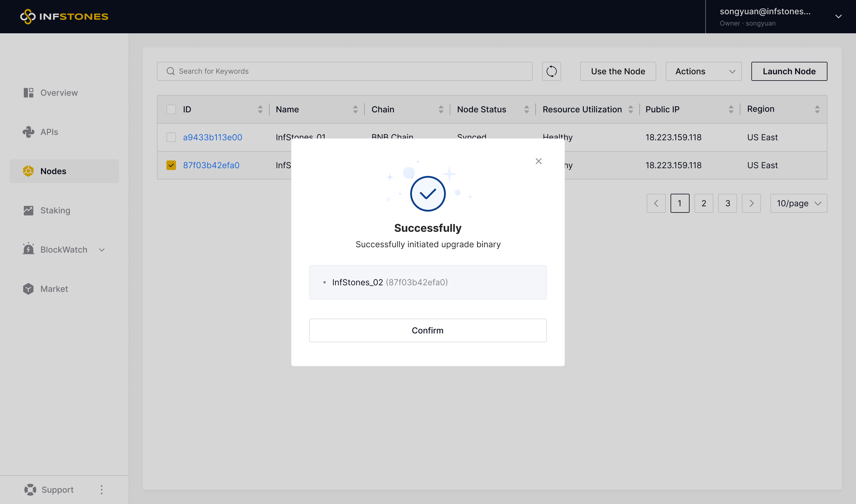The width and height of the screenshot is (856, 504).
Task: Open the 10/page size dropdown
Action: coord(798,203)
